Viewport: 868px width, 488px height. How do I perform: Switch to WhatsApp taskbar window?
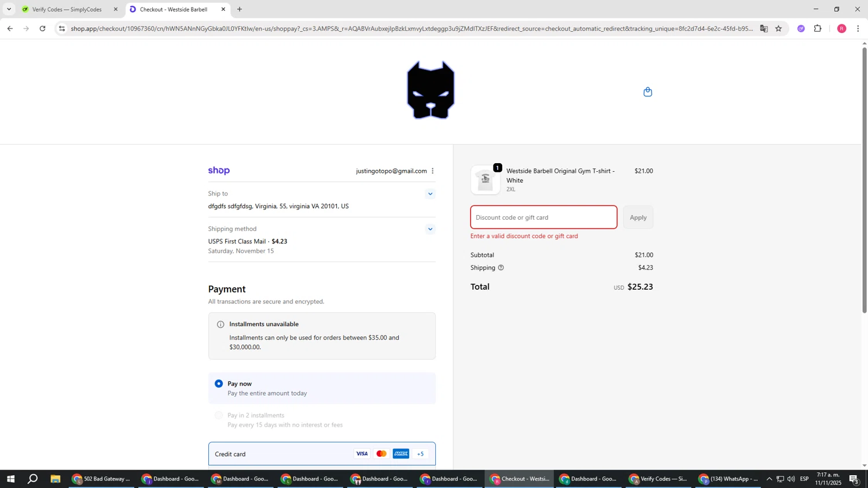(728, 479)
